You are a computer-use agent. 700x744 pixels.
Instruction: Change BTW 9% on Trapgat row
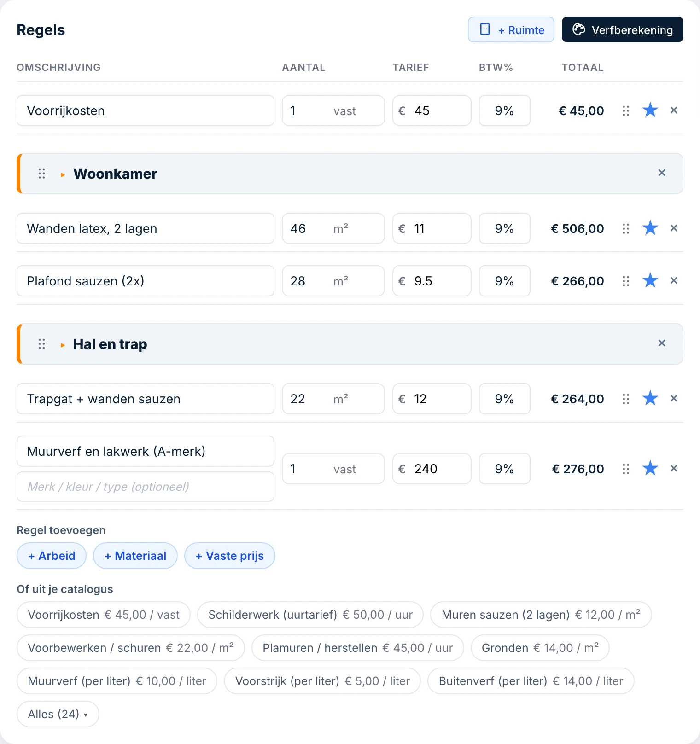[x=505, y=399]
